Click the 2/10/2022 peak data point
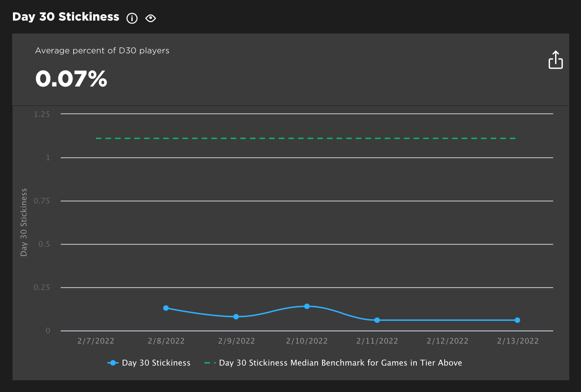Viewport: 581px width, 392px height. 307,306
